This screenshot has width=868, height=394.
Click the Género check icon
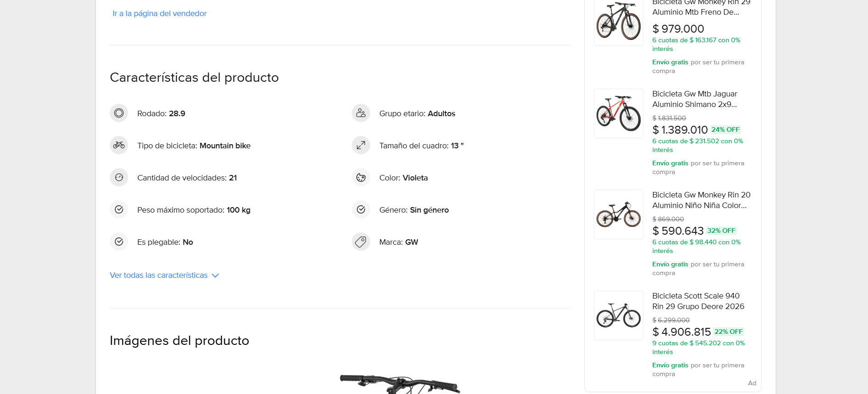pos(361,209)
